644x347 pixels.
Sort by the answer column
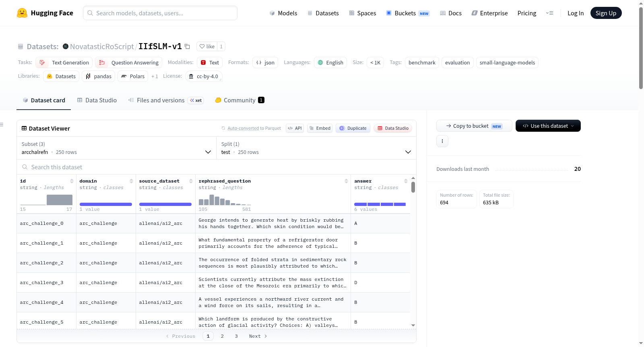point(406,181)
